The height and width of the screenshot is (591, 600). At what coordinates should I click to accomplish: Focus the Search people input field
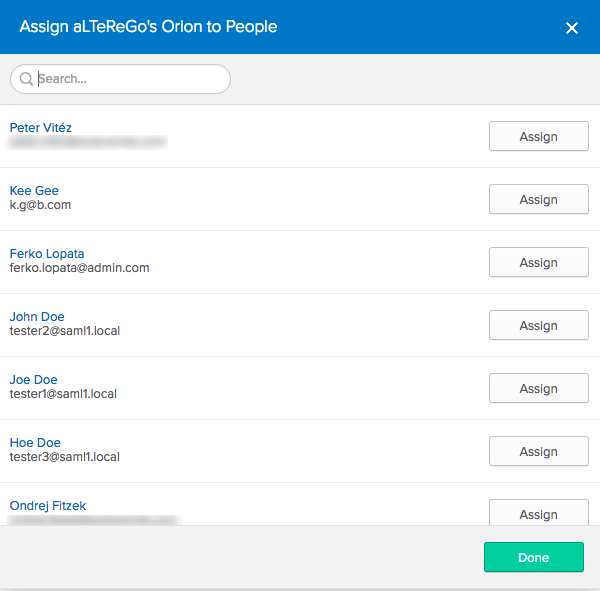(130, 79)
